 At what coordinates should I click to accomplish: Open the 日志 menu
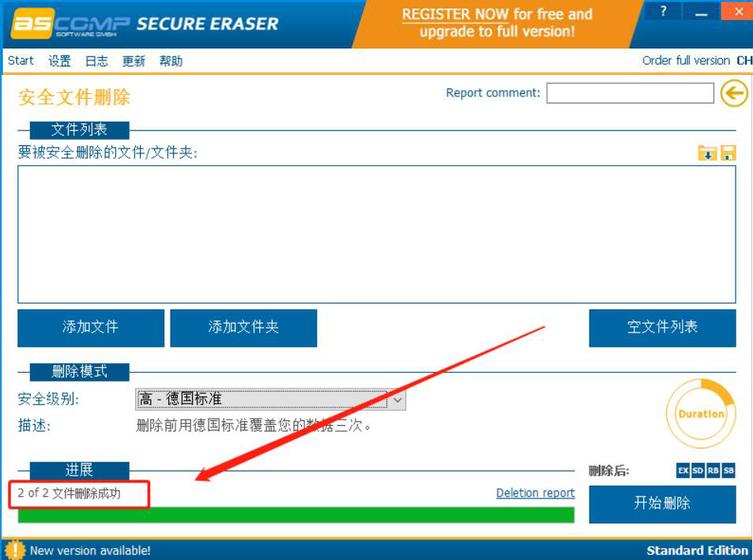[x=96, y=61]
